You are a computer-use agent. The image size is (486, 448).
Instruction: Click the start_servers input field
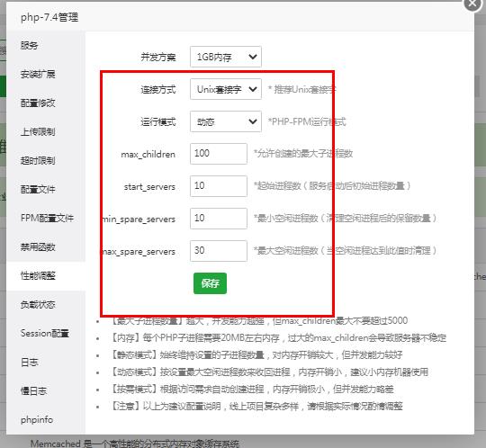click(219, 186)
